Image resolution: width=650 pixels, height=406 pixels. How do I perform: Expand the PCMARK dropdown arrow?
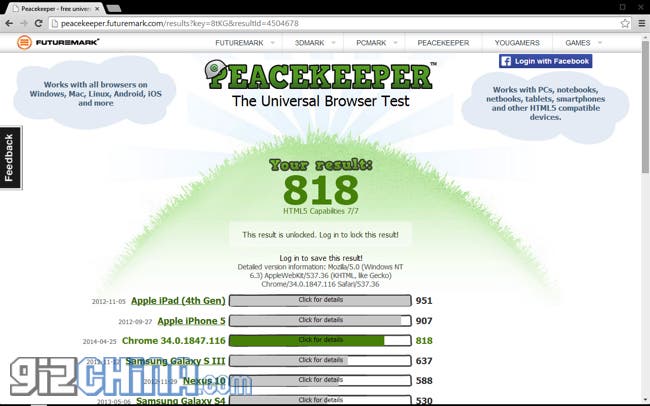(395, 43)
